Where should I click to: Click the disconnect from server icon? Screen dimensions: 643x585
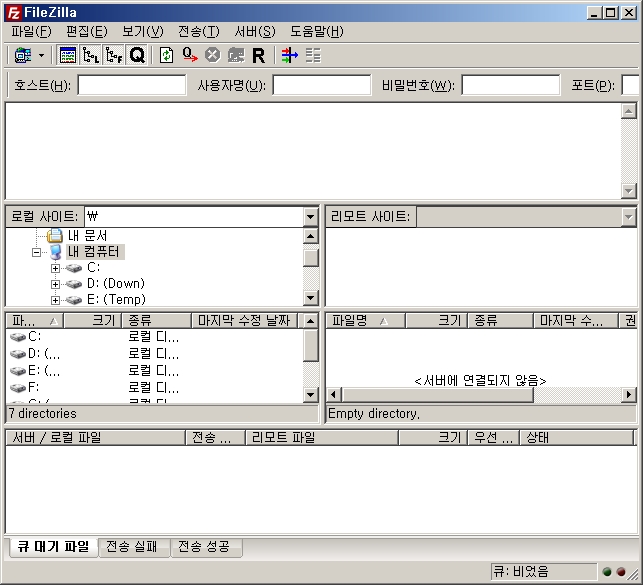coord(235,55)
